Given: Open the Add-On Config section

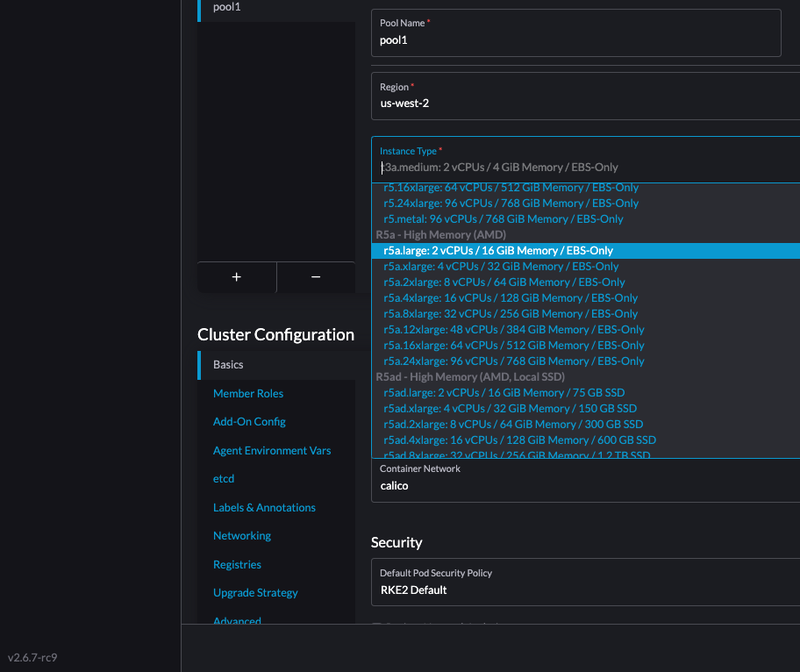Looking at the screenshot, I should tap(249, 421).
